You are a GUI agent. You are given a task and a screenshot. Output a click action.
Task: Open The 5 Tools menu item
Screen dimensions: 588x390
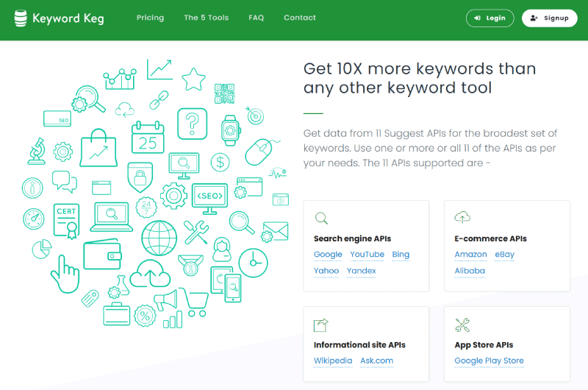[x=207, y=18]
